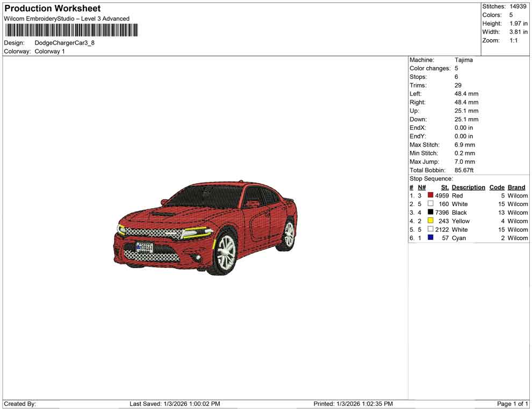This screenshot has width=532, height=409.
Task: Click the St. column header
Action: pyautogui.click(x=444, y=187)
